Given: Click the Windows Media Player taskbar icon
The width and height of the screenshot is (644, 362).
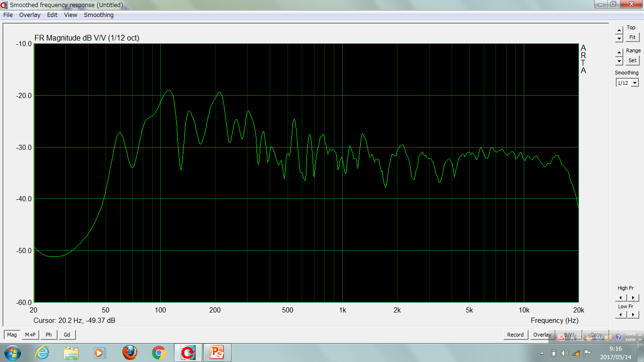Looking at the screenshot, I should (x=100, y=352).
